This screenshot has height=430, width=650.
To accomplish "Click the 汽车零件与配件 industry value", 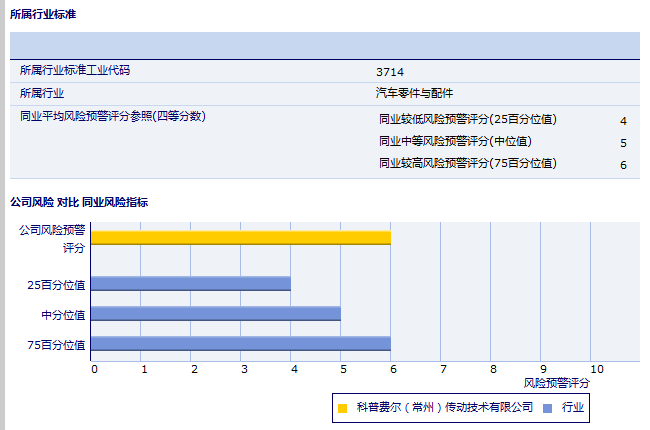I will (x=414, y=93).
